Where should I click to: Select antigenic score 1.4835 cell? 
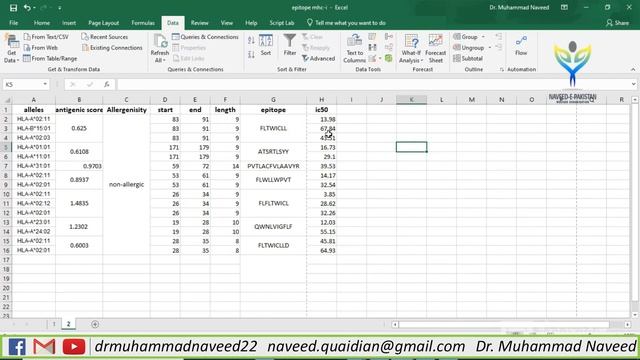(x=79, y=203)
